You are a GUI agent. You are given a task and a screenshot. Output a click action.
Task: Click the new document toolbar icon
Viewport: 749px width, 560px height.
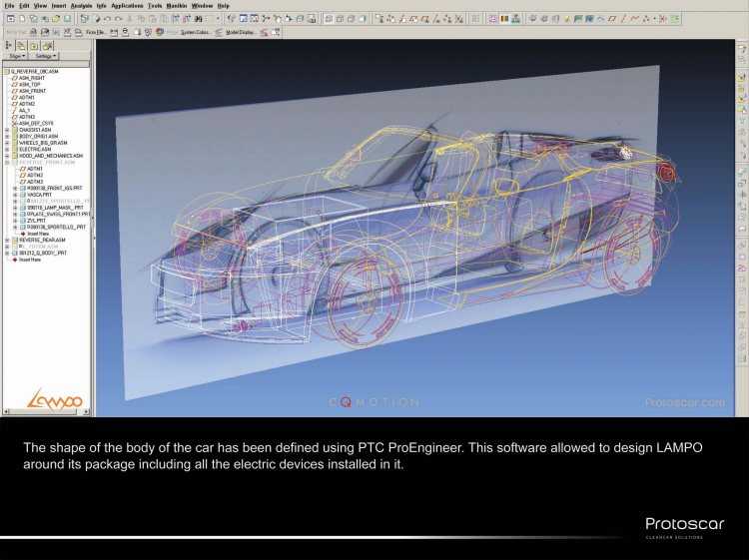pos(22,19)
